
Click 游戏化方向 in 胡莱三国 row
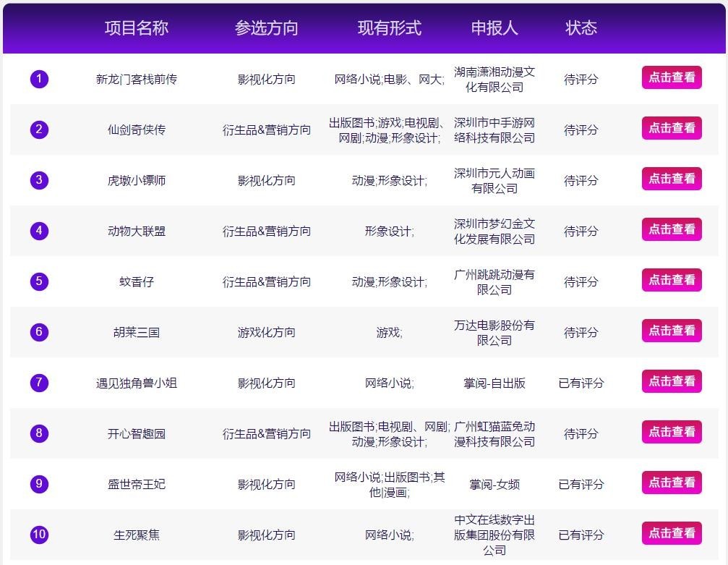pos(267,332)
